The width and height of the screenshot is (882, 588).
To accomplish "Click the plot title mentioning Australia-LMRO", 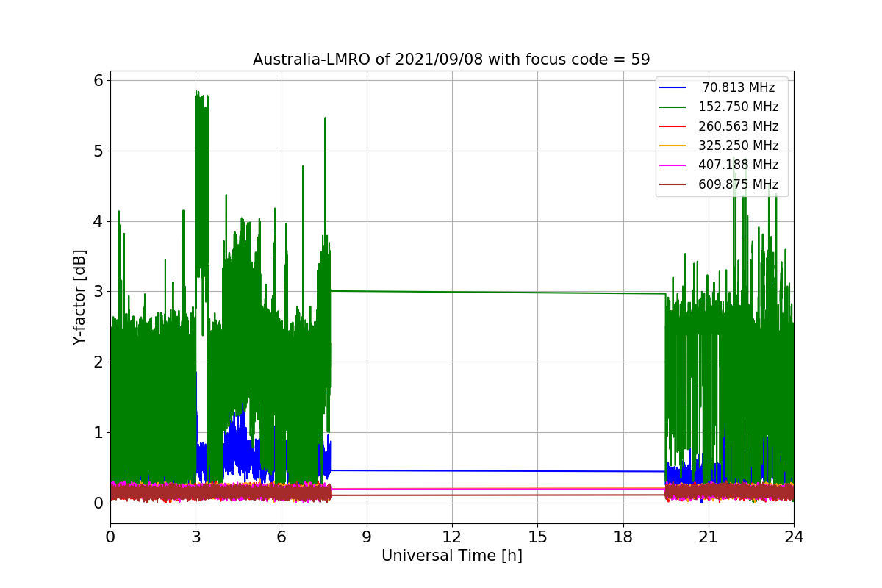I will coord(451,60).
